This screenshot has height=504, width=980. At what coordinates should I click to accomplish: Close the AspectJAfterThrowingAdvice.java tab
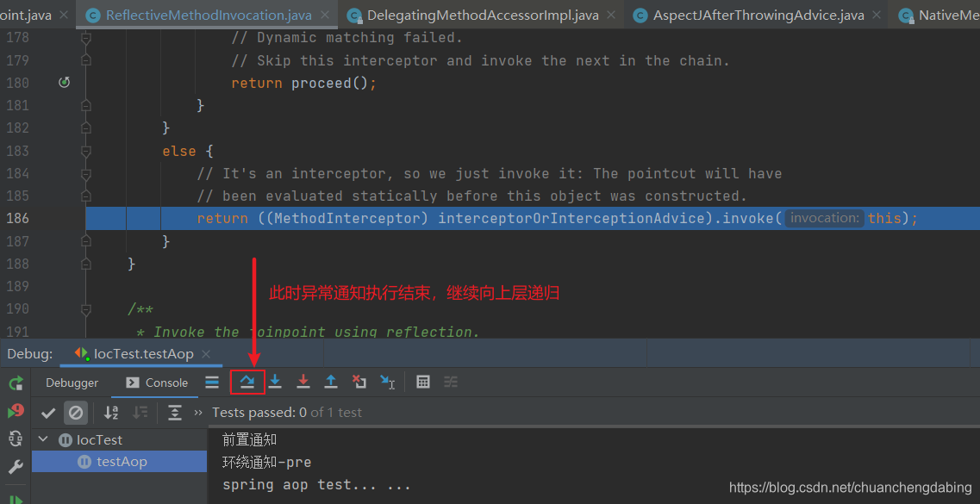click(877, 15)
